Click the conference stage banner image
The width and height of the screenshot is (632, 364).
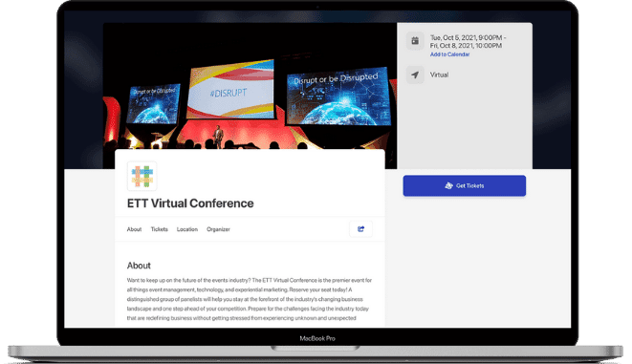click(250, 86)
